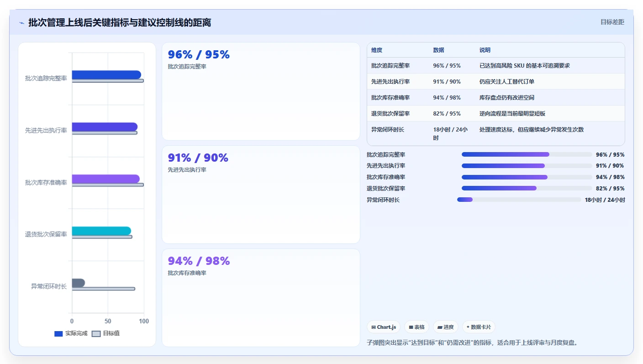Click the icon inside the Chart.js chip
The image size is (643, 364).
click(x=374, y=327)
